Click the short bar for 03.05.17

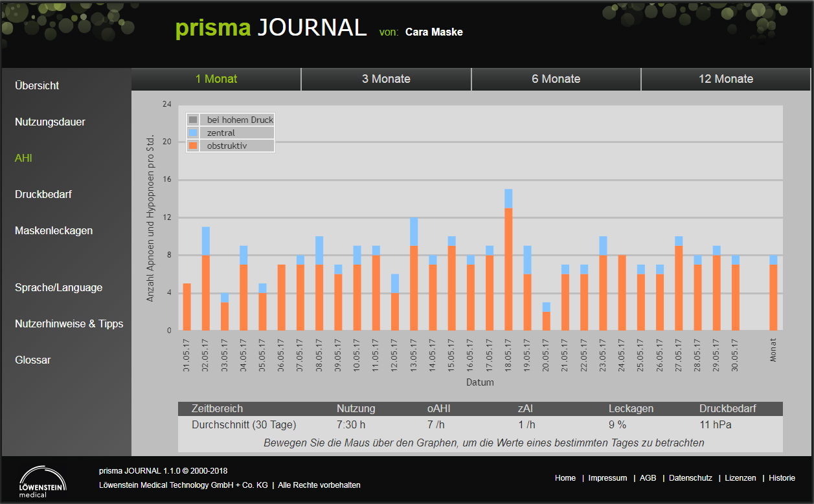point(225,312)
